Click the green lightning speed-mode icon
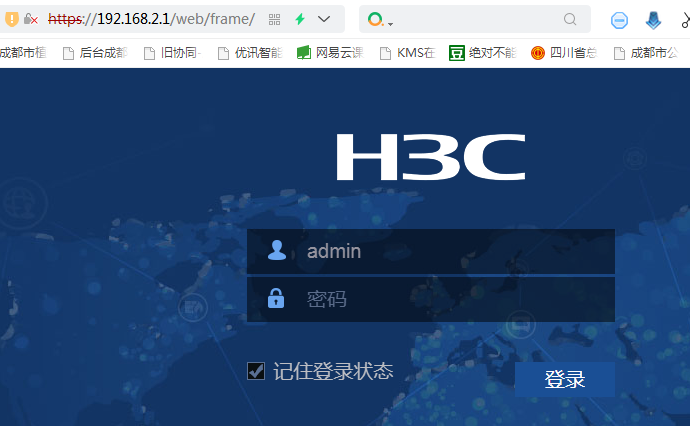The height and width of the screenshot is (426, 690). [300, 19]
